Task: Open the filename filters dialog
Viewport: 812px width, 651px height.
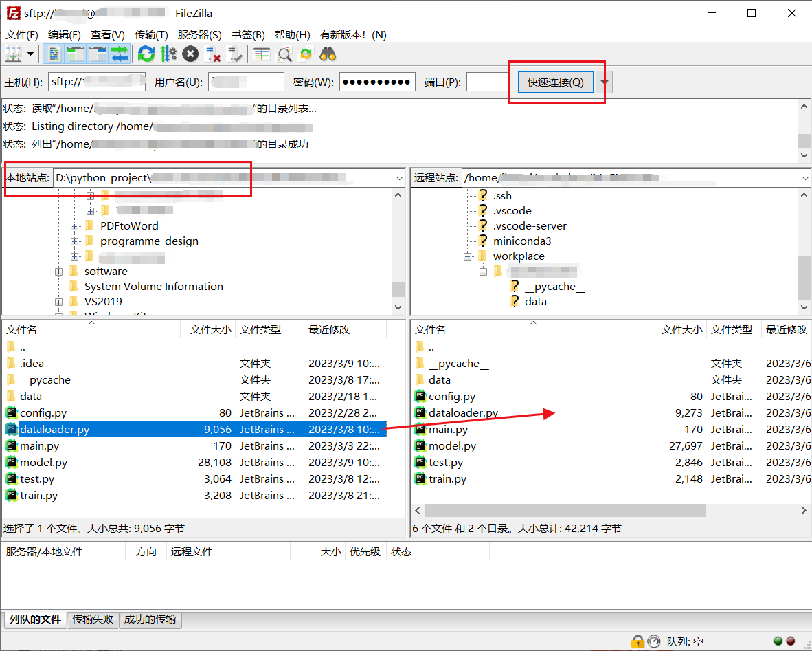Action: click(x=261, y=54)
